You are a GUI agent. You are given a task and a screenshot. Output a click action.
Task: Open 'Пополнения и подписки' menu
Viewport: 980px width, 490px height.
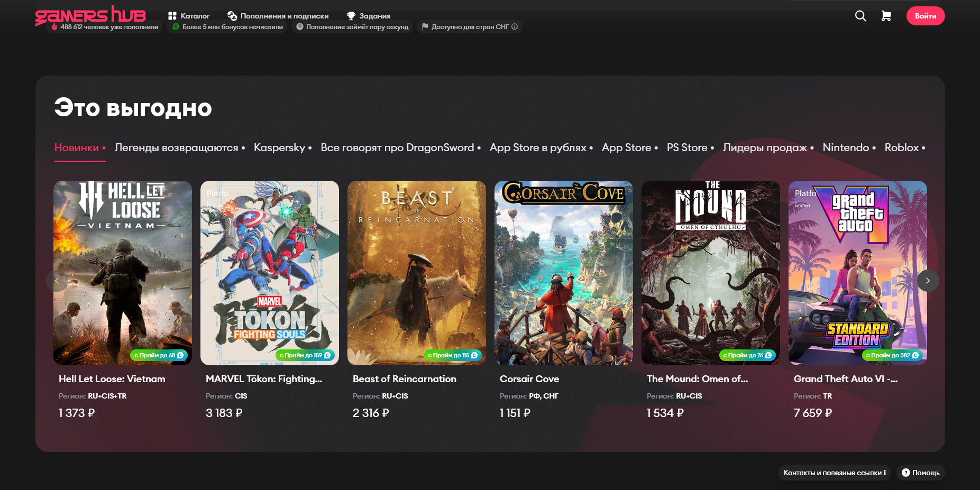[278, 16]
